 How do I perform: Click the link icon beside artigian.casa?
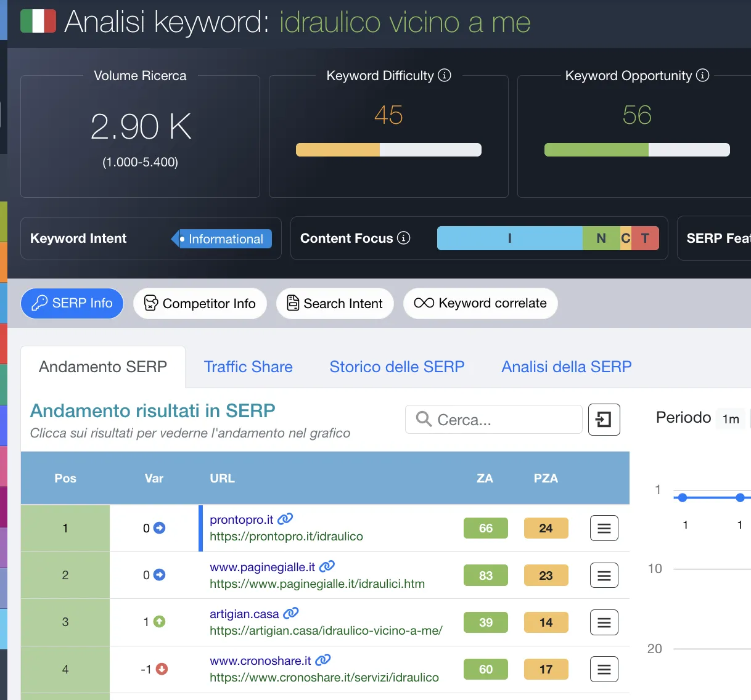(x=290, y=613)
